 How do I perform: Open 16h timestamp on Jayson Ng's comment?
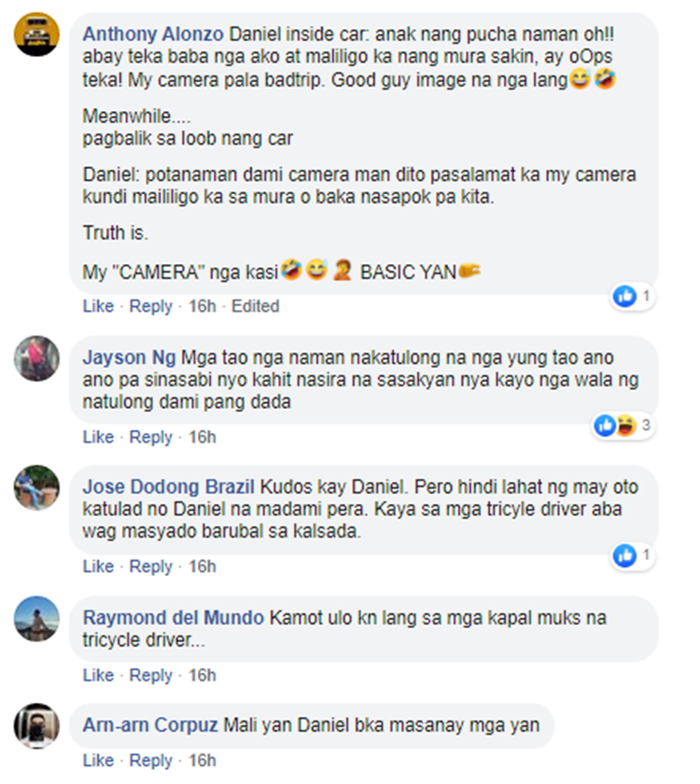click(x=202, y=437)
